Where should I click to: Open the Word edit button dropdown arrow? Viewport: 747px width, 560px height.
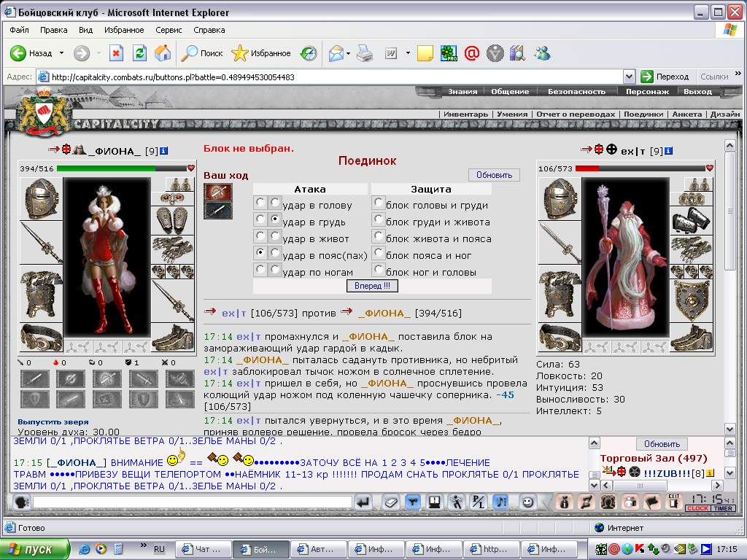408,53
